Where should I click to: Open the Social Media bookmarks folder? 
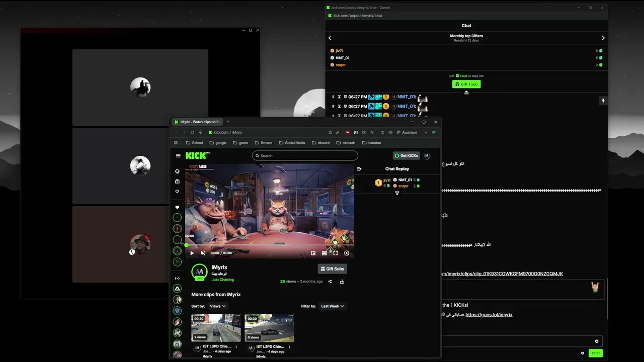(292, 143)
